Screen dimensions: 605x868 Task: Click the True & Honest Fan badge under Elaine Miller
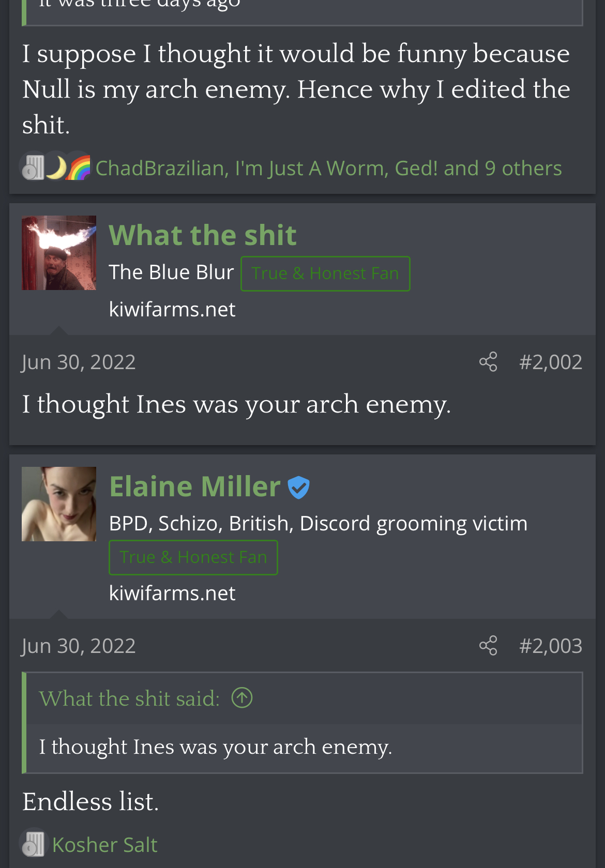[193, 557]
